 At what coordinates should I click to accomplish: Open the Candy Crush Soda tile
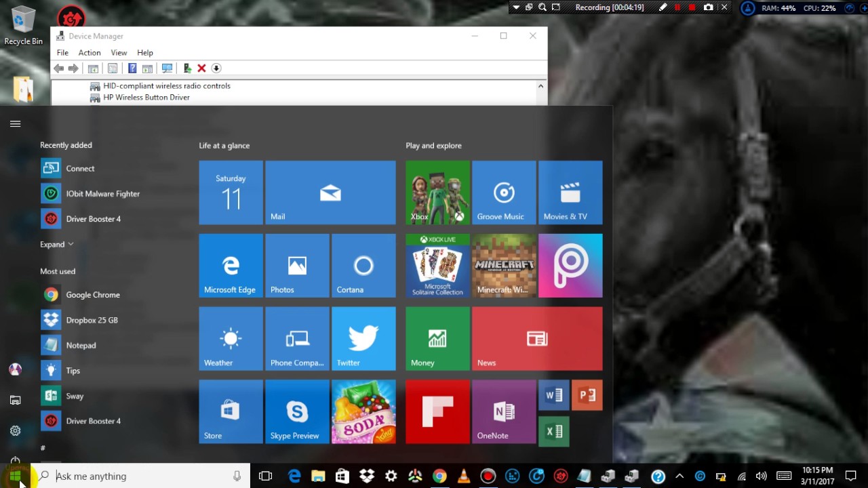[x=363, y=412]
